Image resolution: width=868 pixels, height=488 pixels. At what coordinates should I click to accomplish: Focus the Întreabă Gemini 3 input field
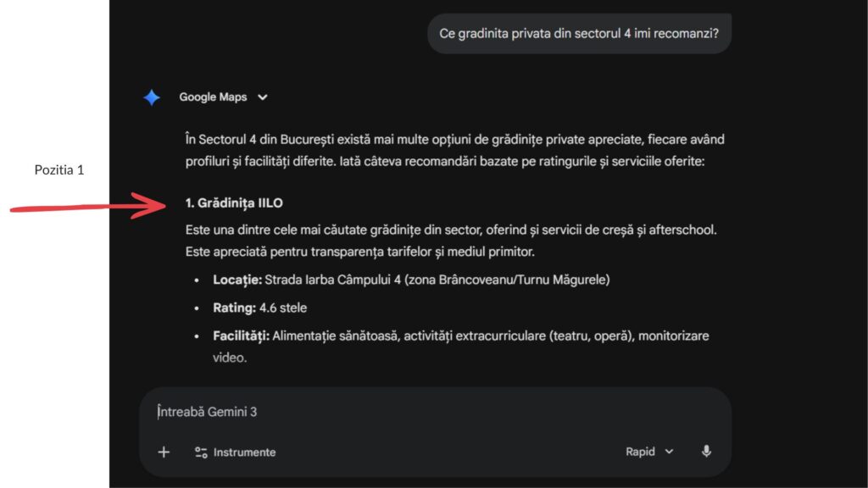tap(424, 412)
